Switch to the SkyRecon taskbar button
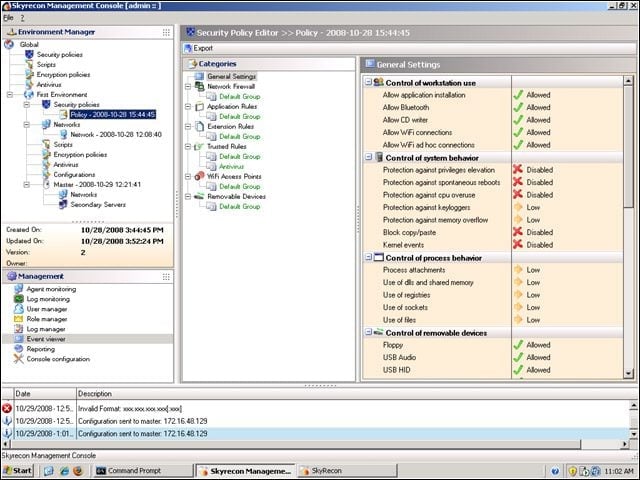This screenshot has height=480, width=640. tap(347, 471)
